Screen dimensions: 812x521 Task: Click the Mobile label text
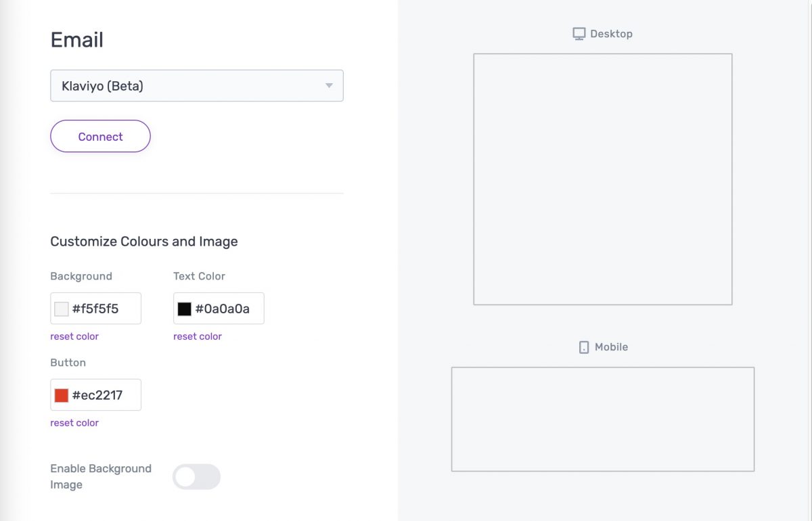click(611, 347)
